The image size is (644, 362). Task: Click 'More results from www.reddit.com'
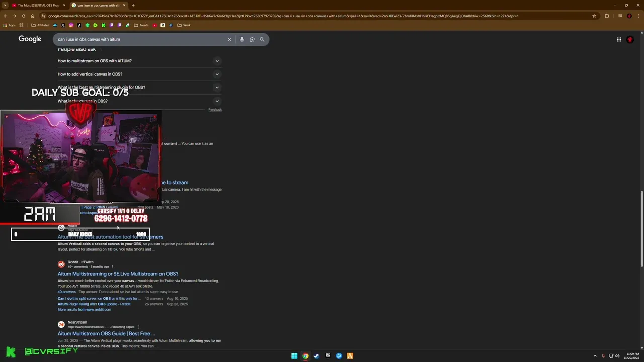point(84,309)
